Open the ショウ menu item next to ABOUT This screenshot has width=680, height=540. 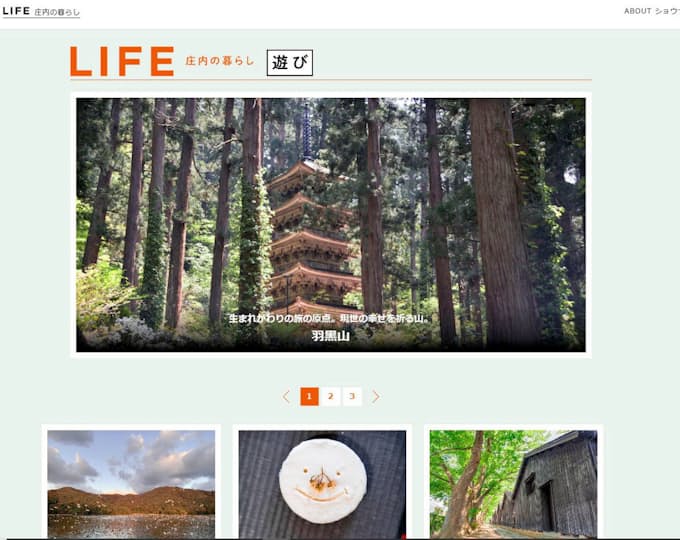coord(667,11)
